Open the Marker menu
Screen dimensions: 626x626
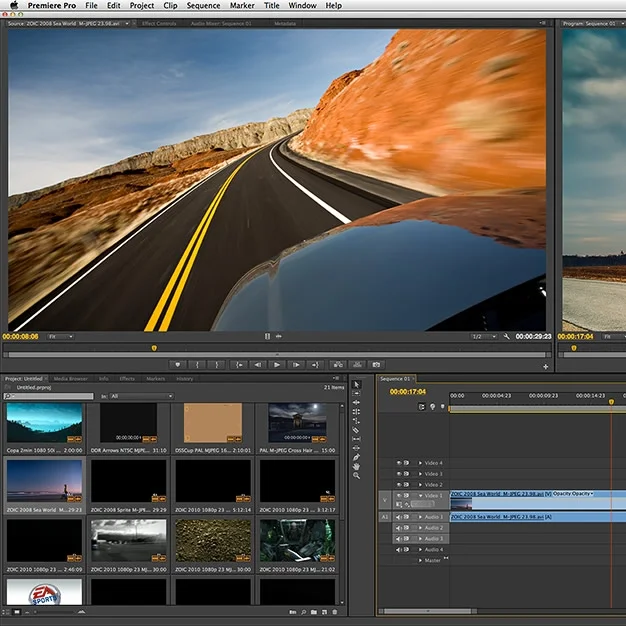coord(242,6)
